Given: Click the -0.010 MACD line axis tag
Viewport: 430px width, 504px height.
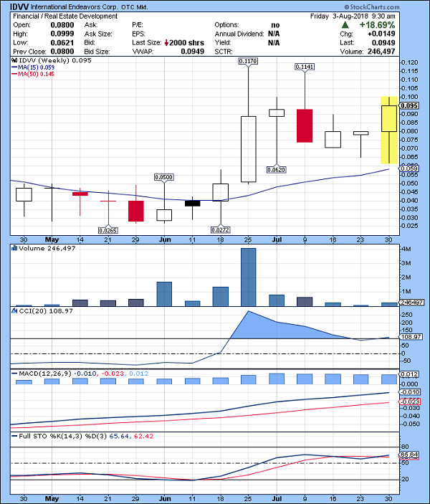Looking at the screenshot, I should [x=409, y=392].
